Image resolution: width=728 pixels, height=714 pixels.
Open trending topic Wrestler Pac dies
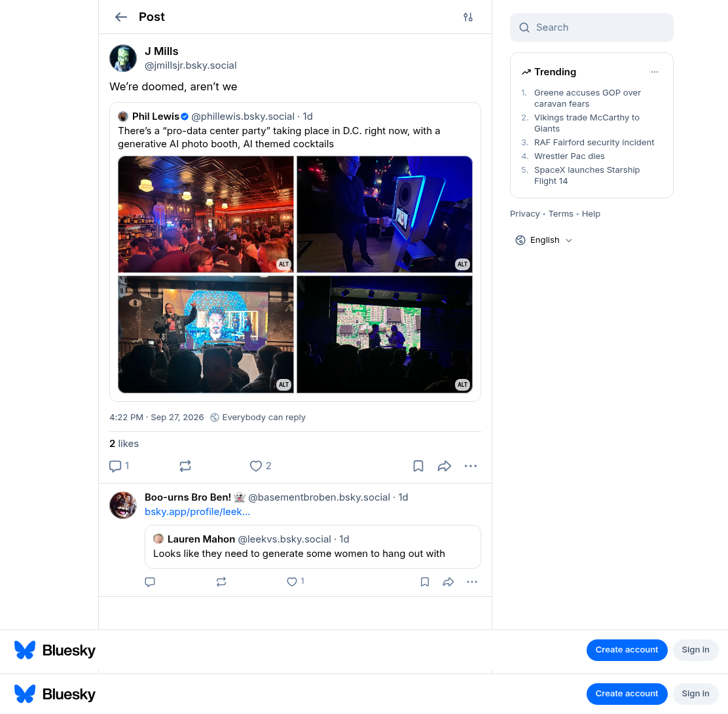tap(569, 156)
